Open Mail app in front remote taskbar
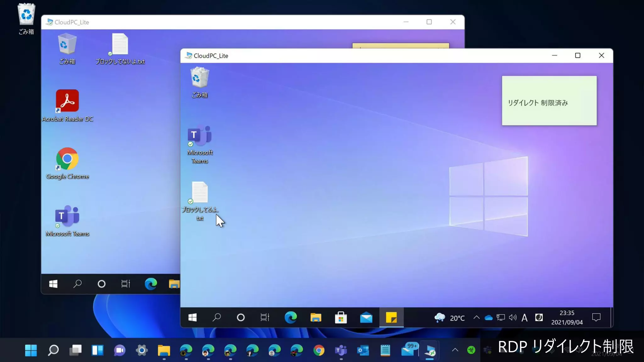The height and width of the screenshot is (362, 644). coord(366,318)
